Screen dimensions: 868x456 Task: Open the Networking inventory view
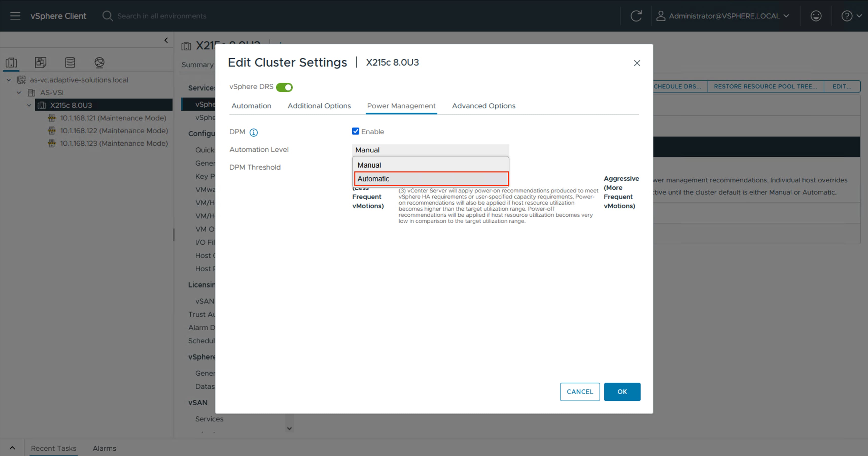click(99, 62)
